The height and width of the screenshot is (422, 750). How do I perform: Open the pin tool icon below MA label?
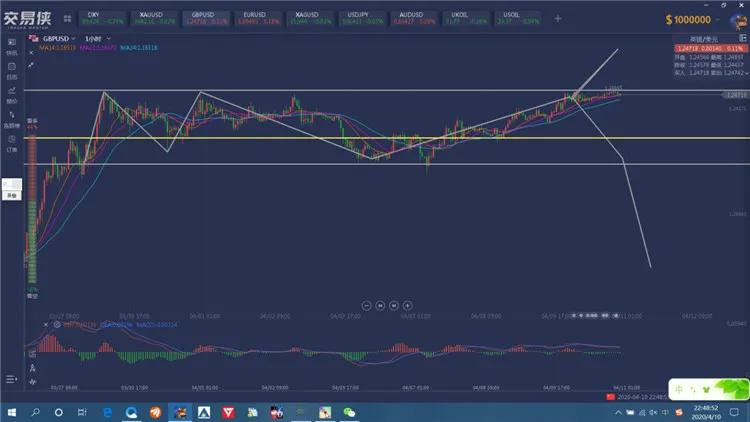coord(31,65)
